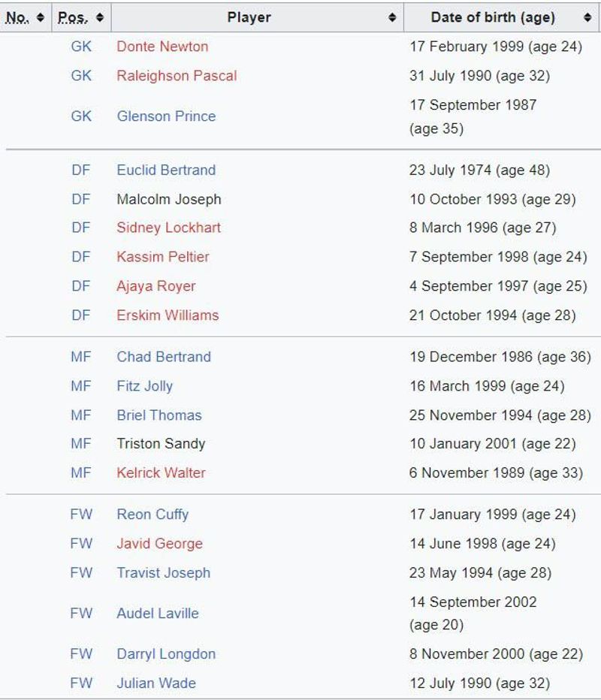This screenshot has width=601, height=700.
Task: Open Glenson Prince player link
Action: click(x=166, y=116)
